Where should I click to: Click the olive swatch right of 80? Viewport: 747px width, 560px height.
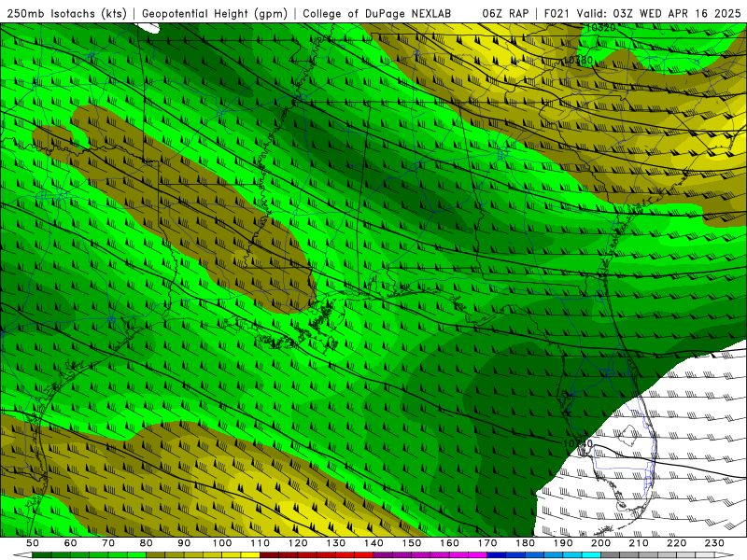[x=155, y=555]
